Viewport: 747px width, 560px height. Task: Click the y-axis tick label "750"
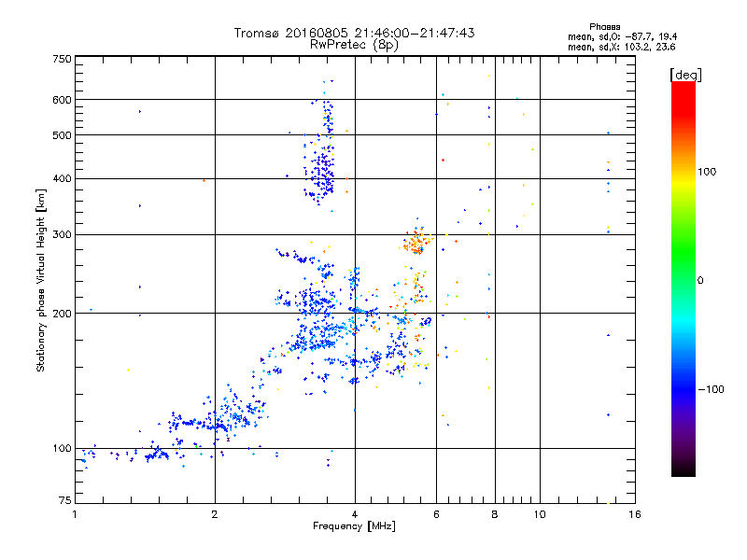(x=62, y=59)
